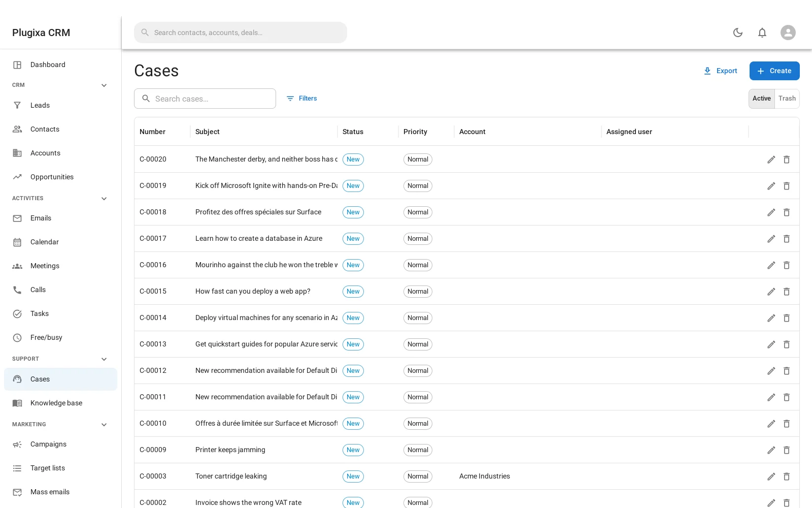
Task: Click the Create case button
Action: click(774, 71)
